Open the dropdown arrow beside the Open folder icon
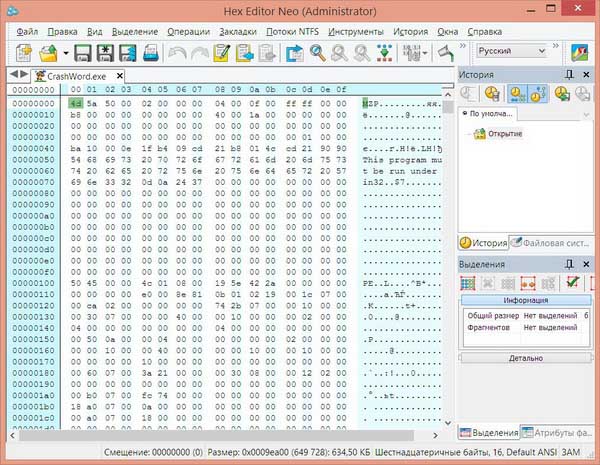600x465 pixels. (x=65, y=52)
